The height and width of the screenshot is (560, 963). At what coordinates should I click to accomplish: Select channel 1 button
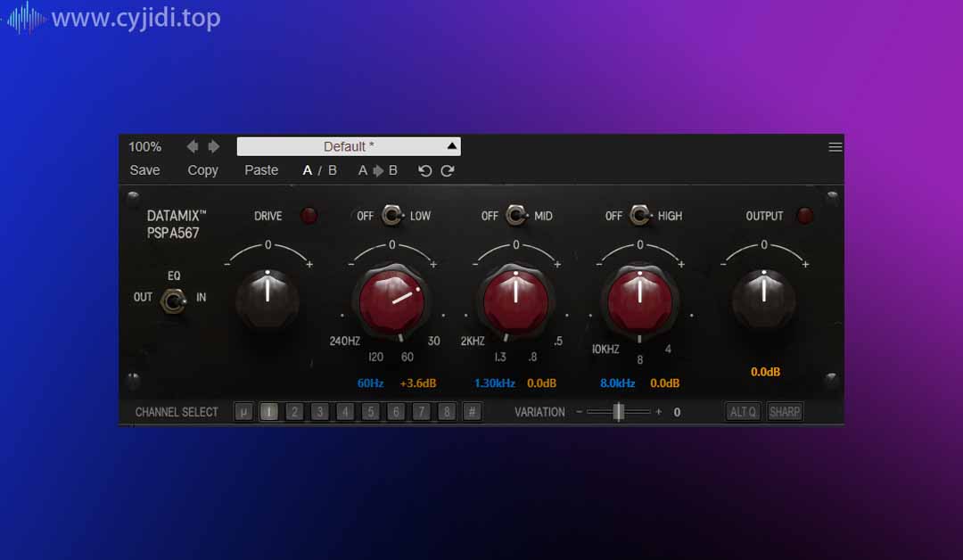pyautogui.click(x=268, y=412)
